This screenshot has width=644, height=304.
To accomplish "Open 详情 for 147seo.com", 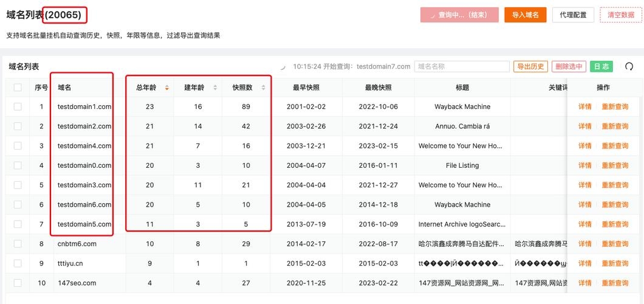I will (x=585, y=283).
